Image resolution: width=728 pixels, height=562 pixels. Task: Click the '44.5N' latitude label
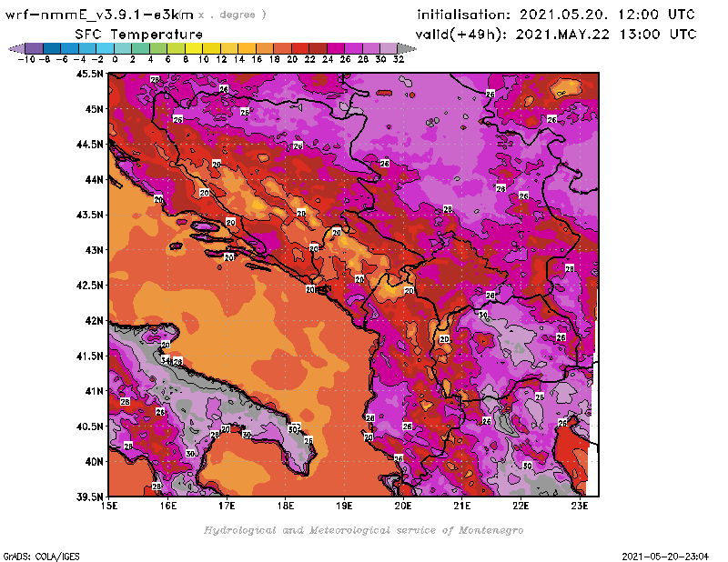click(89, 145)
